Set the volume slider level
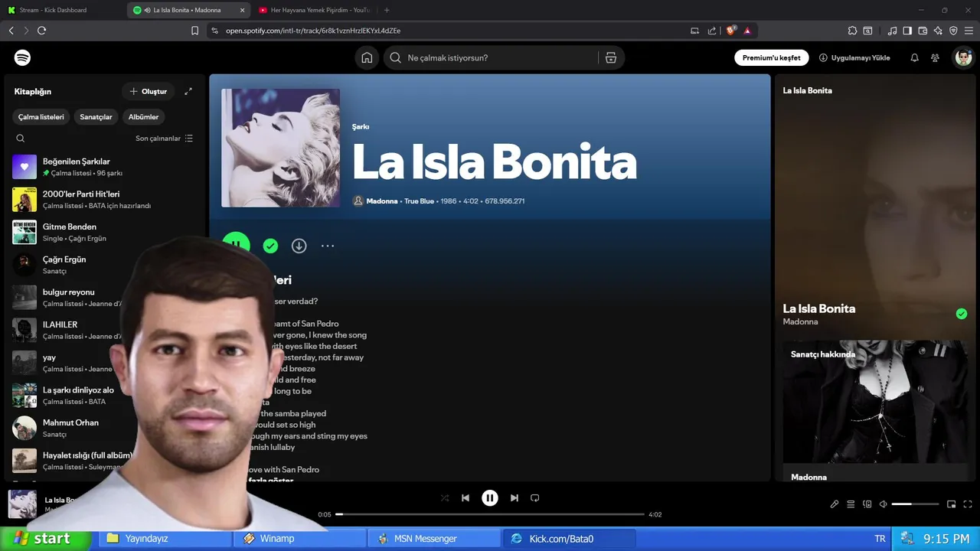 915,504
